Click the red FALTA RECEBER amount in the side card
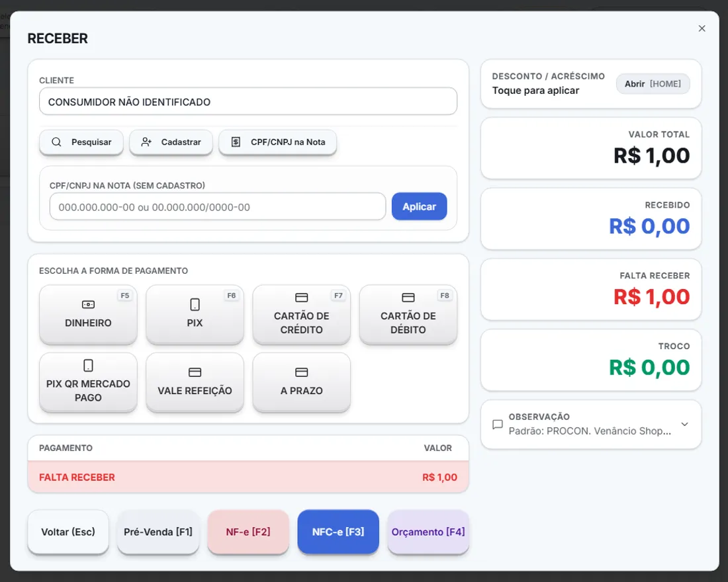This screenshot has height=582, width=728. (x=652, y=297)
